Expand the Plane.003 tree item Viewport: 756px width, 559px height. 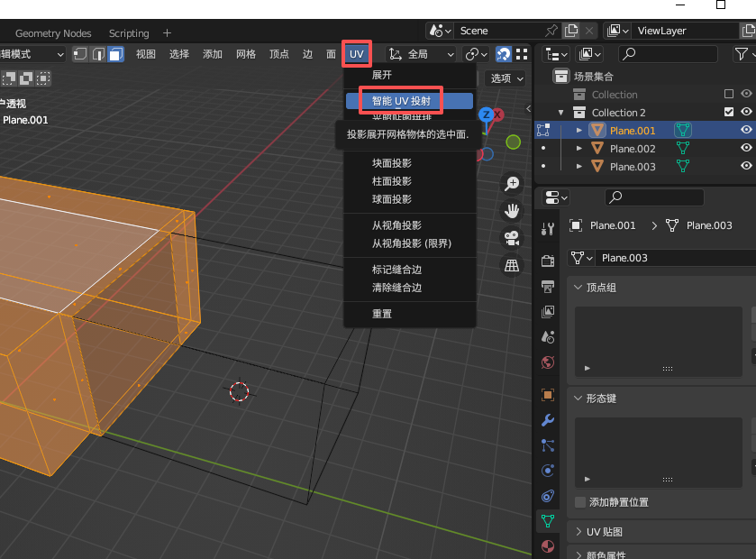tap(579, 167)
